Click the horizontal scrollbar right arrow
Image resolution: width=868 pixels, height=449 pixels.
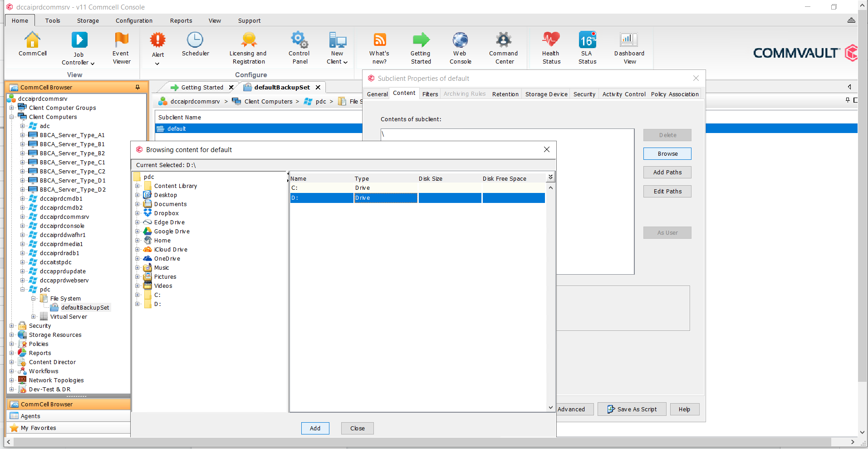[852, 441]
